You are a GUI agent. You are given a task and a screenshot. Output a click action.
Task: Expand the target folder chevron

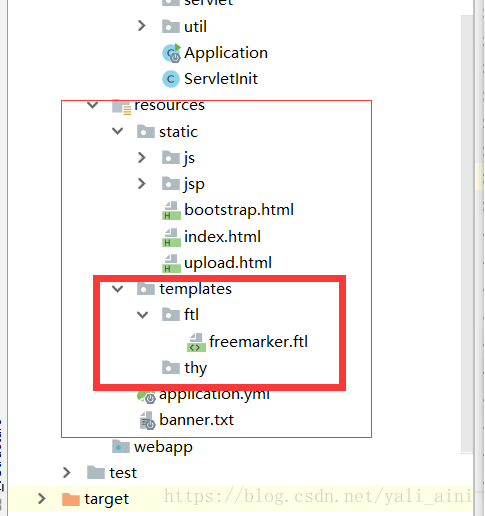click(42, 499)
